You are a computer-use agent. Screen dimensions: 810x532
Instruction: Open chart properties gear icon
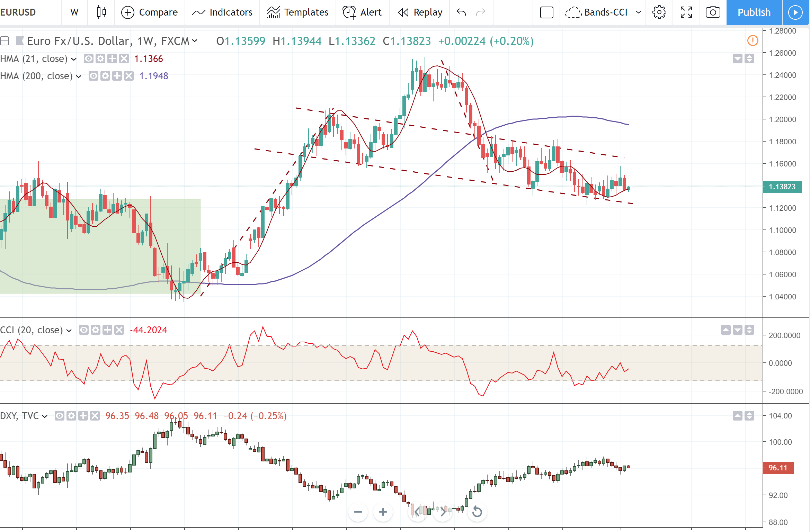tap(659, 12)
